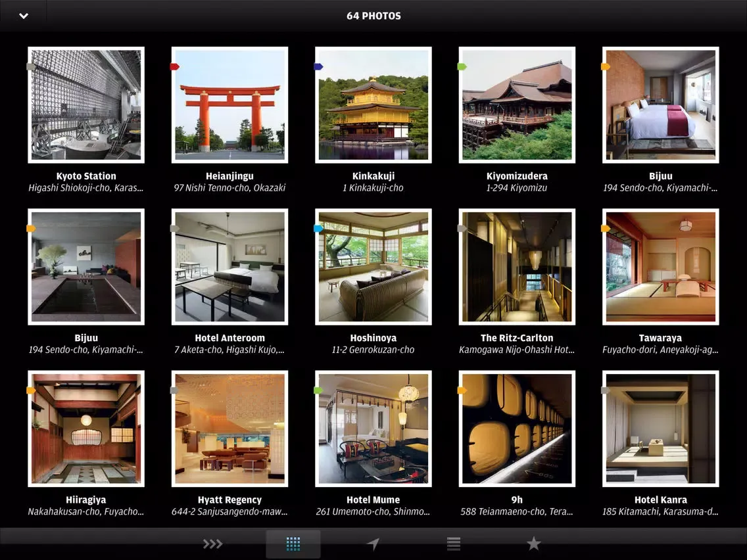The image size is (747, 560).
Task: Click address '1 Kinkakuji-cho'
Action: [x=373, y=187]
